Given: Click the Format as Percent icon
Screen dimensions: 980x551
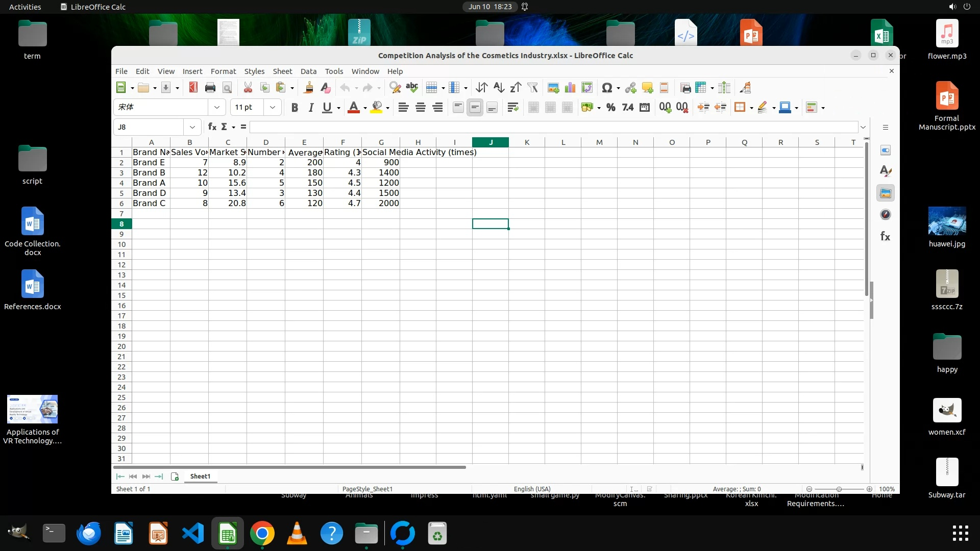Looking at the screenshot, I should (610, 107).
